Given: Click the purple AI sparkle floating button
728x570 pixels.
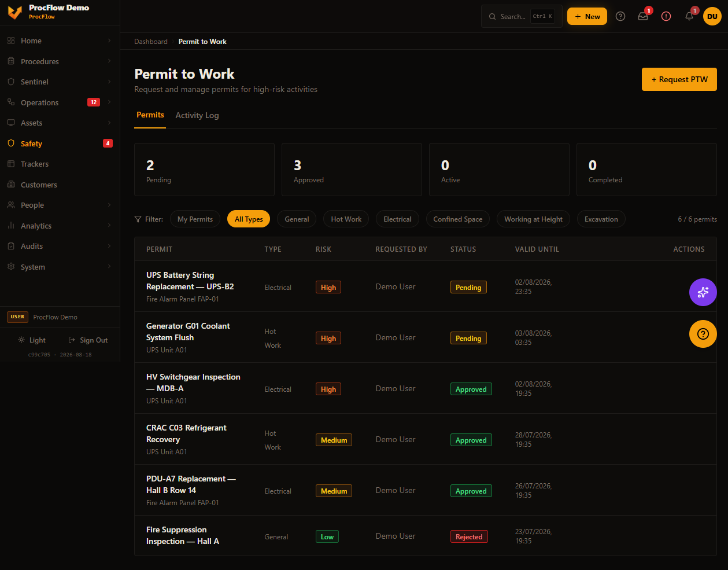Looking at the screenshot, I should [x=703, y=292].
